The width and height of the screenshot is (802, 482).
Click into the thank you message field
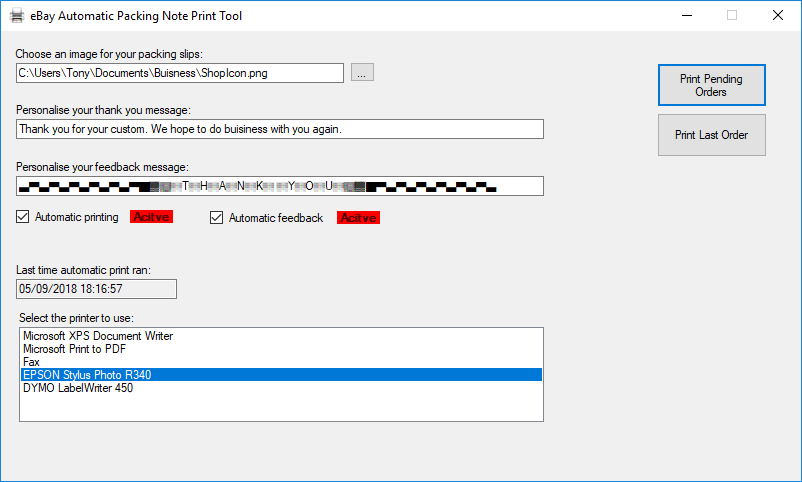tap(280, 129)
